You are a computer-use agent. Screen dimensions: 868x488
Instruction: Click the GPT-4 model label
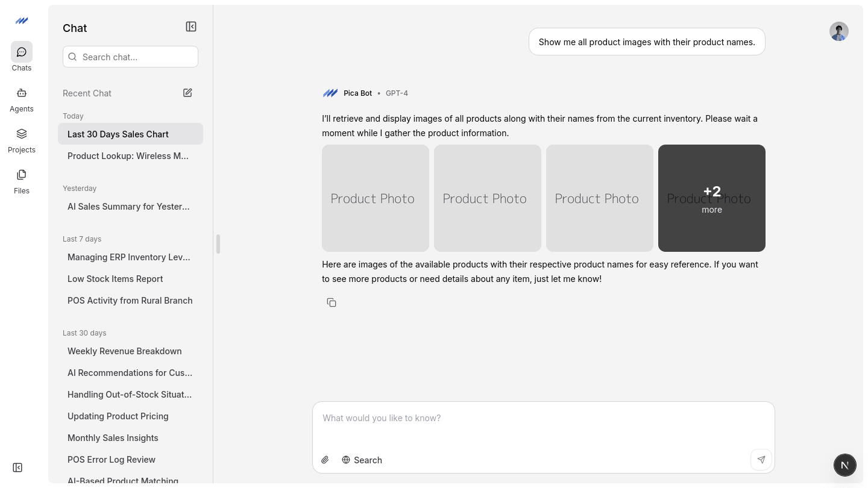[397, 93]
